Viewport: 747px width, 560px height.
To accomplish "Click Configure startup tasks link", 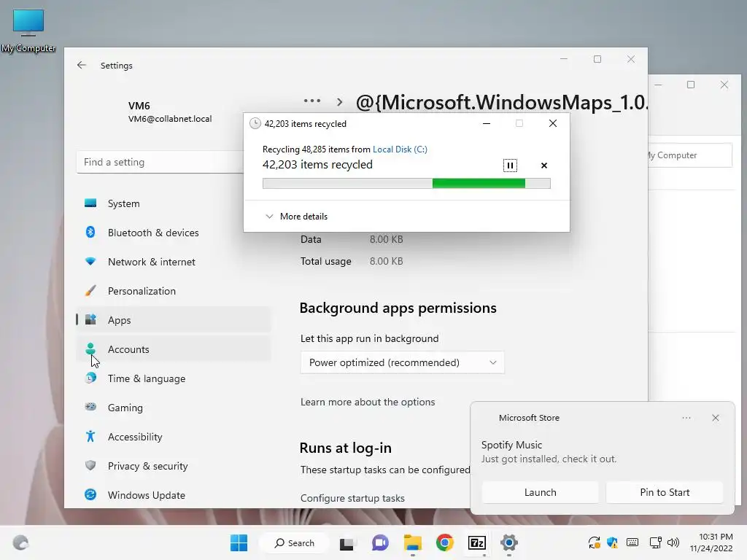I will point(352,498).
